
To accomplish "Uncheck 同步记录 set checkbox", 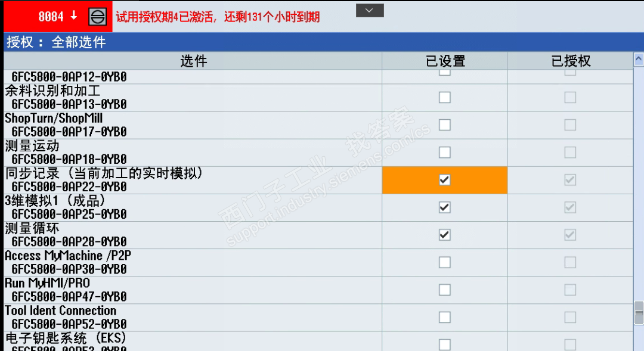I will (x=445, y=180).
